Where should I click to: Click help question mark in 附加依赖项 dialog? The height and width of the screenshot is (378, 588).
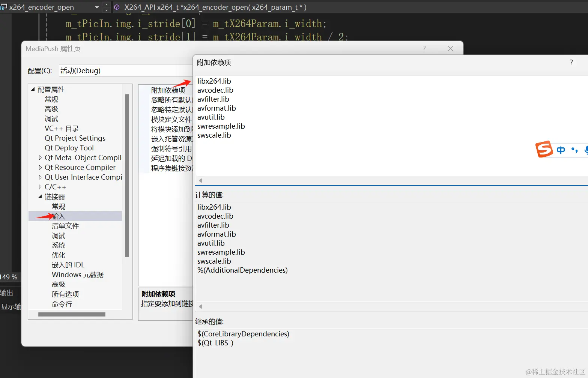coord(571,62)
